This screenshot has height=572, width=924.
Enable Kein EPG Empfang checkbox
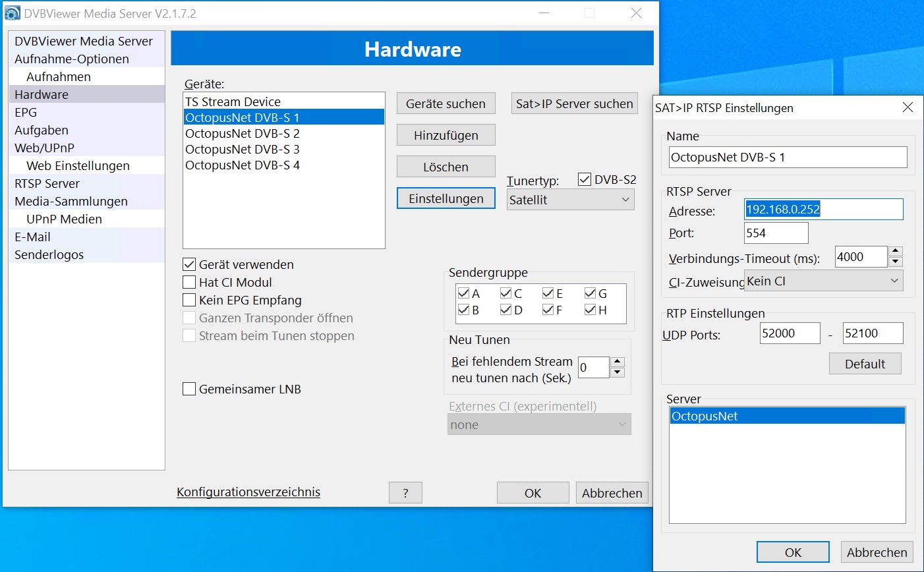click(189, 300)
